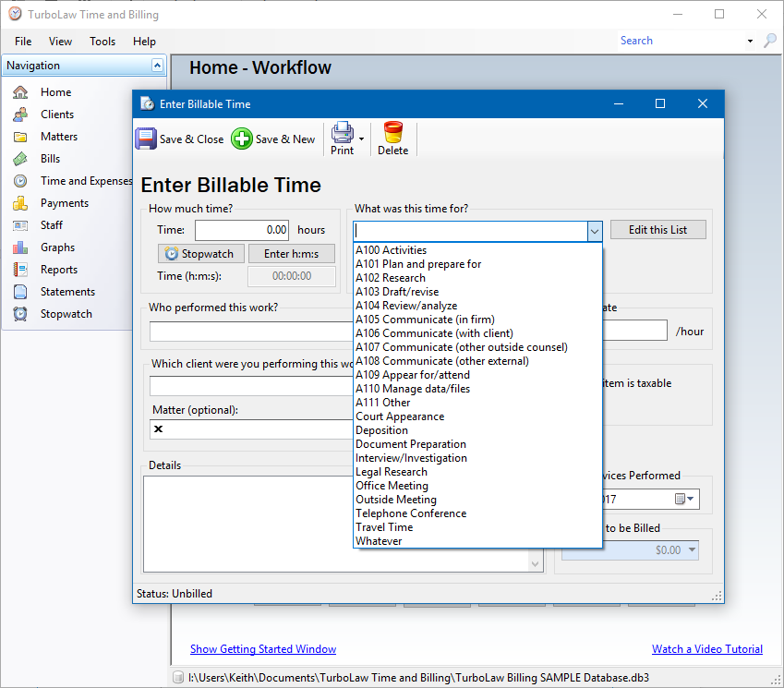Image resolution: width=784 pixels, height=688 pixels.
Task: Open the Watch a Video Tutorial link
Action: [x=707, y=649]
